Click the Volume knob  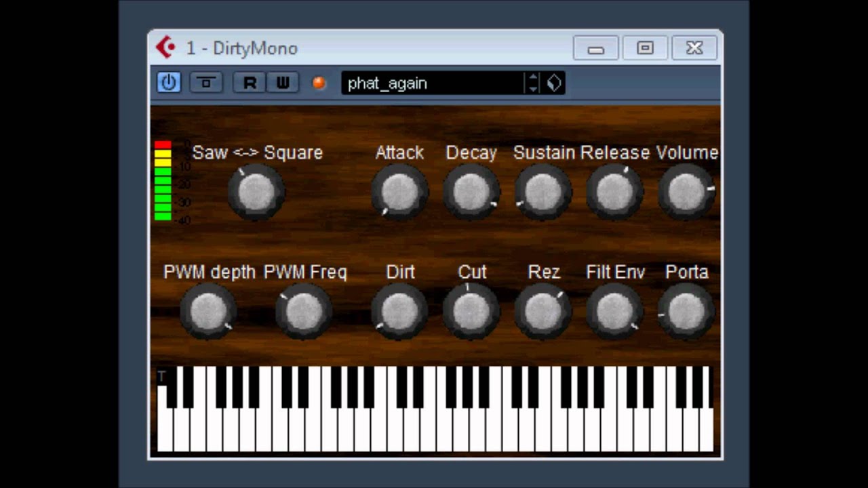(687, 192)
